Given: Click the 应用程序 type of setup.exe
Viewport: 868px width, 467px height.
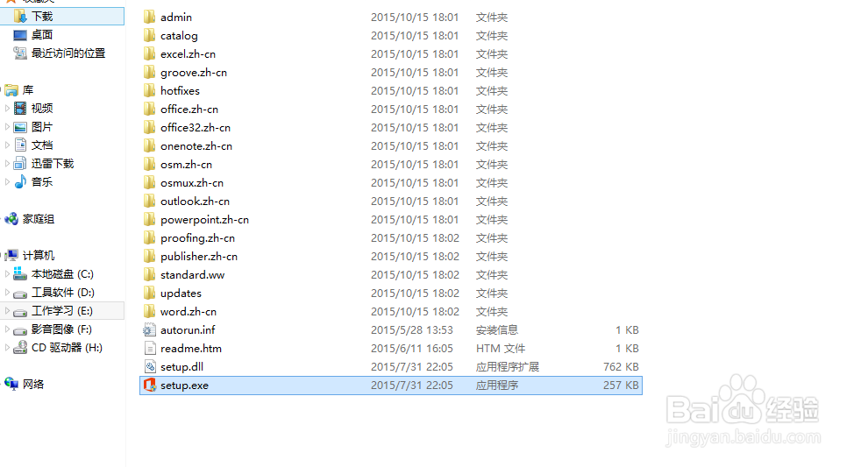Looking at the screenshot, I should tap(496, 386).
